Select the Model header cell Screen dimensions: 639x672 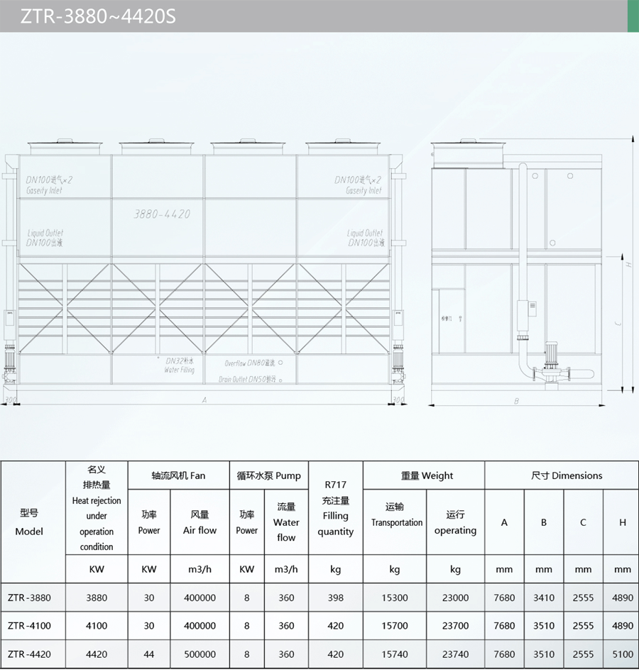(x=29, y=522)
